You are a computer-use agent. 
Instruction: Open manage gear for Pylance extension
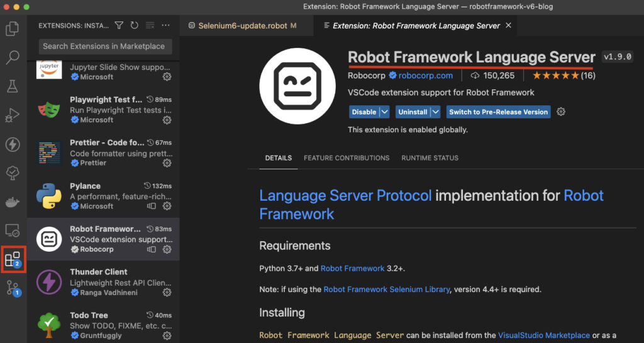click(x=167, y=206)
